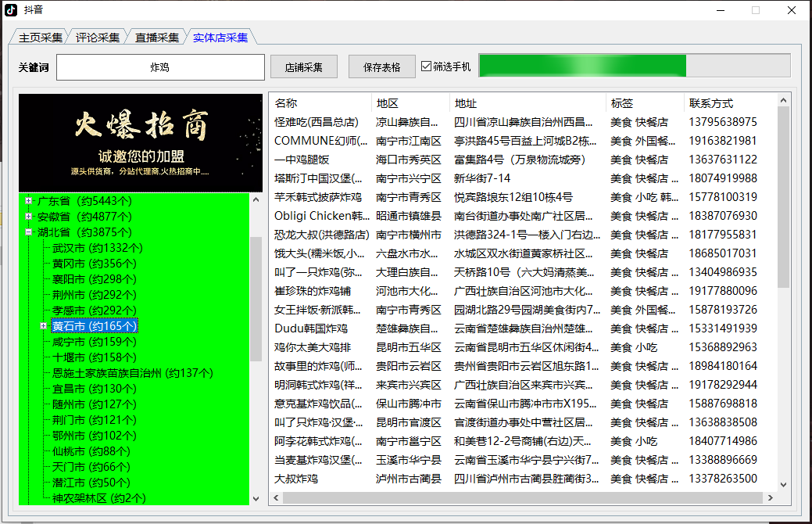Expand the 广东省 tree node
This screenshot has height=524, width=812.
point(28,200)
